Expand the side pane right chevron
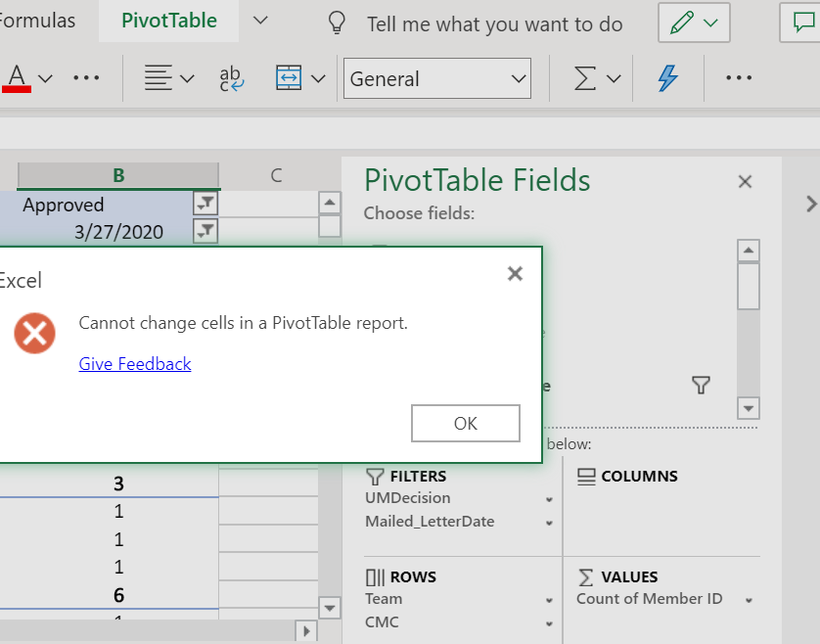 [x=810, y=204]
